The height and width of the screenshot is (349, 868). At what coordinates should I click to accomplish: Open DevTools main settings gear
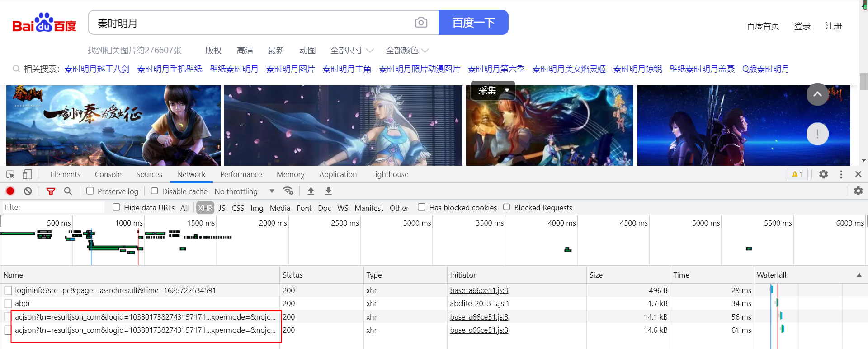coord(824,174)
